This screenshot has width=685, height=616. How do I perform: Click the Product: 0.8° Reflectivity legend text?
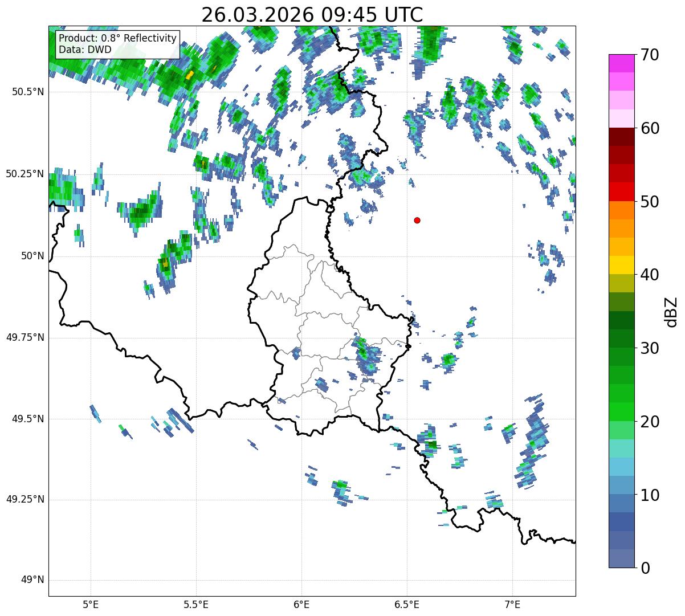(x=117, y=38)
